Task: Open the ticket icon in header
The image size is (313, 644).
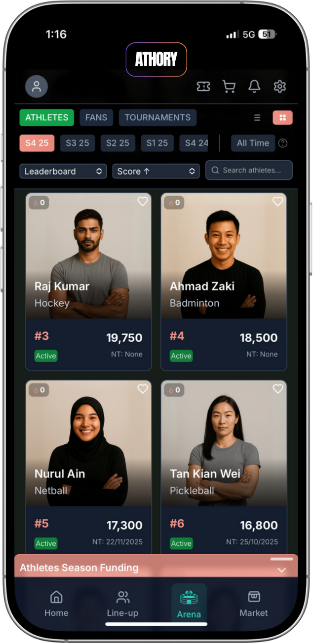Action: pos(203,87)
